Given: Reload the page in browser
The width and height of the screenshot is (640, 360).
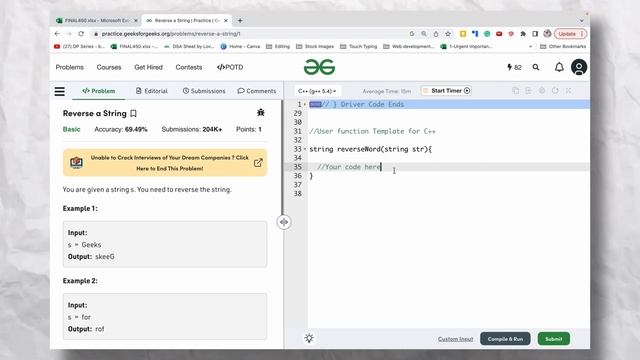Looking at the screenshot, I should tap(81, 34).
